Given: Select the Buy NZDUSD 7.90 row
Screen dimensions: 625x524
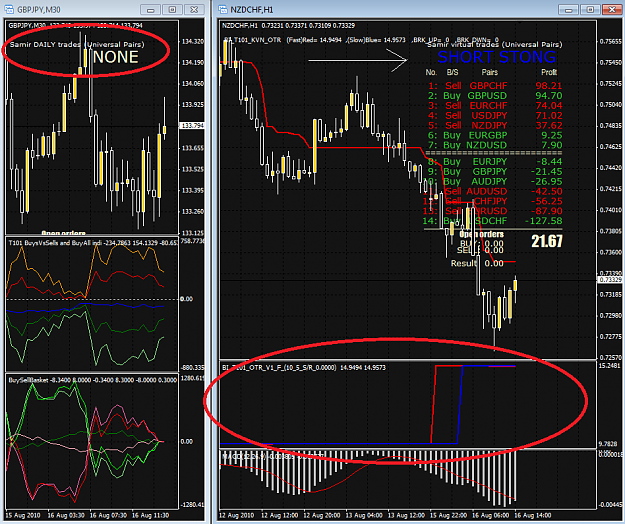Looking at the screenshot, I should pyautogui.click(x=495, y=145).
